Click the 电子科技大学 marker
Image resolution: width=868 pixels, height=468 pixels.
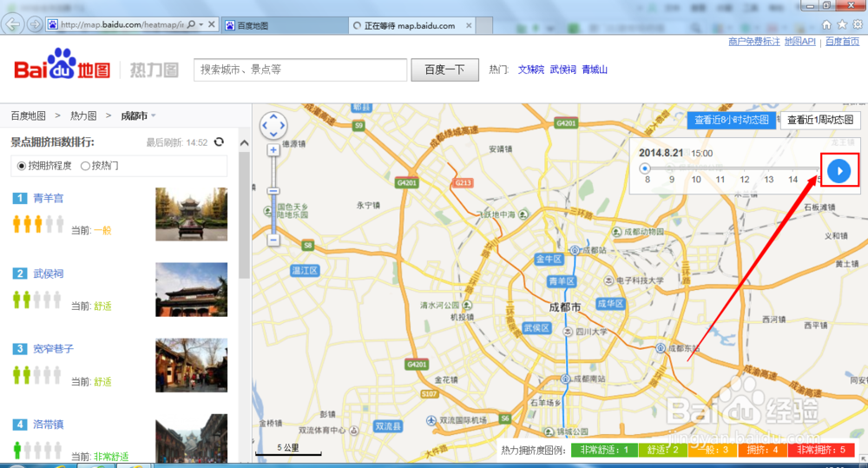coord(609,280)
